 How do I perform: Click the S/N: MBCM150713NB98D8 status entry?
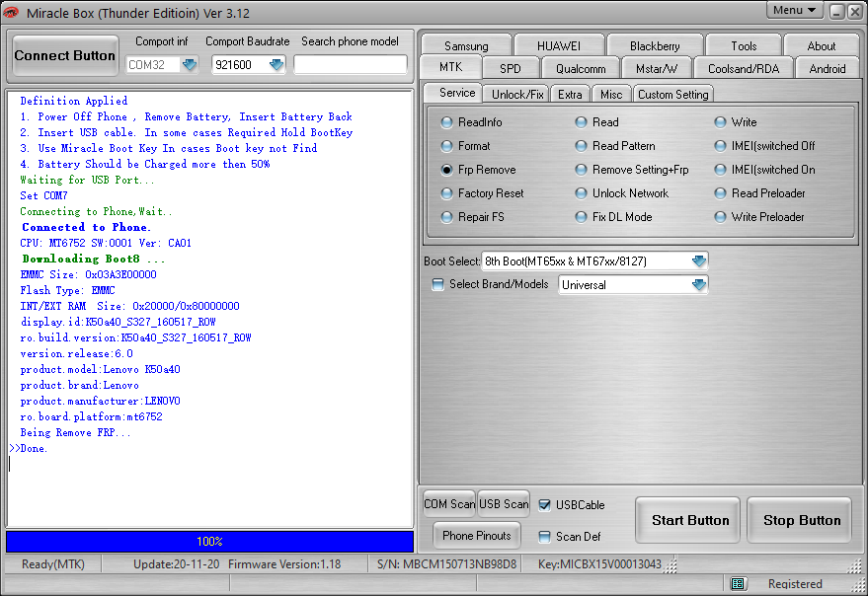coord(446,563)
